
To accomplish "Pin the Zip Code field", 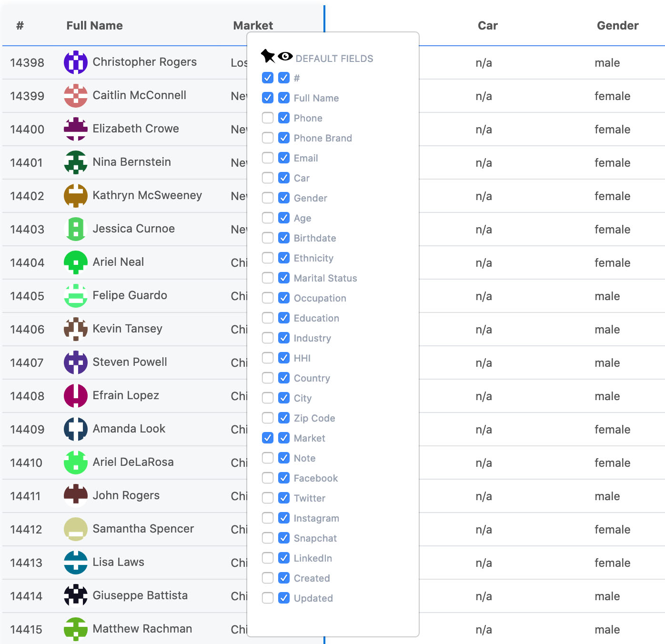I will [x=268, y=418].
